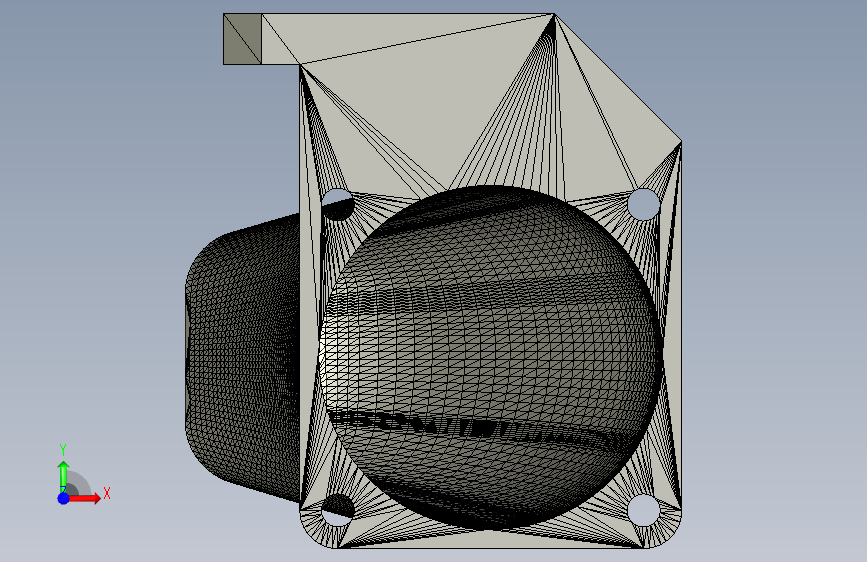This screenshot has height=562, width=867.
Task: Select the dark square end face of the top bar
Action: [242, 39]
